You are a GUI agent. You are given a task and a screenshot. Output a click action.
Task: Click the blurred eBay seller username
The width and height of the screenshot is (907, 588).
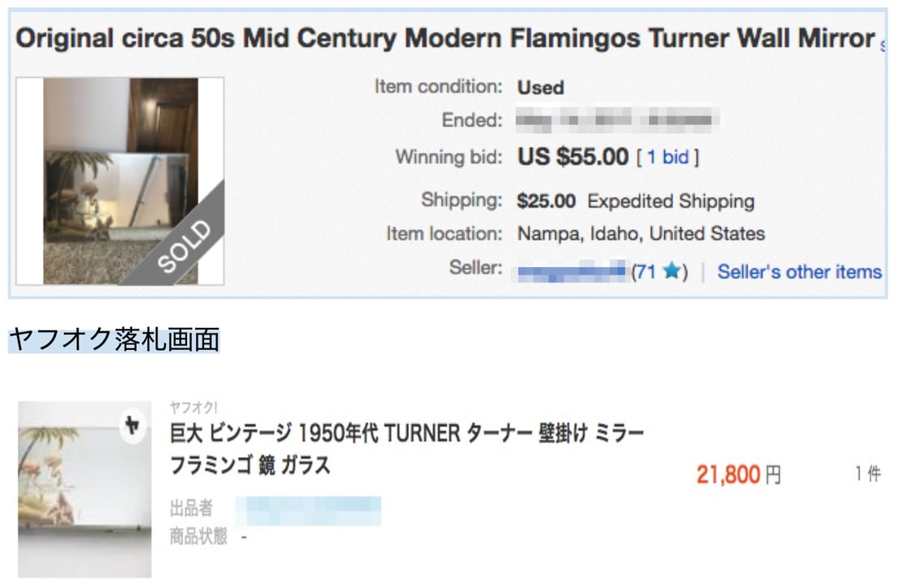[x=572, y=271]
